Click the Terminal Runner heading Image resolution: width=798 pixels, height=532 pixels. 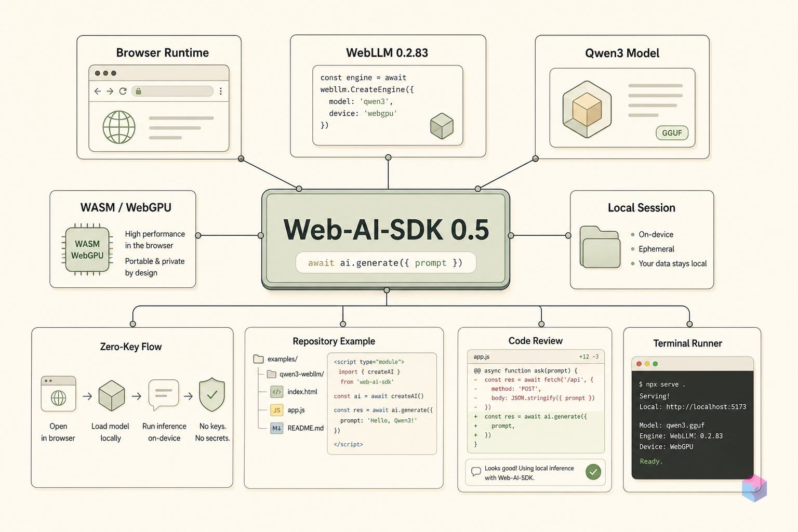pyautogui.click(x=687, y=343)
